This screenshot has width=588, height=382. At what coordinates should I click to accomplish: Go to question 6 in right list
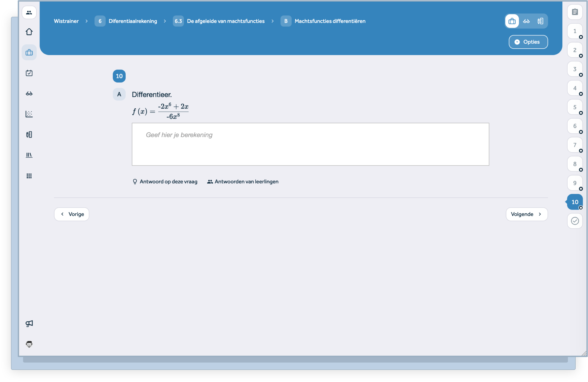[575, 126]
